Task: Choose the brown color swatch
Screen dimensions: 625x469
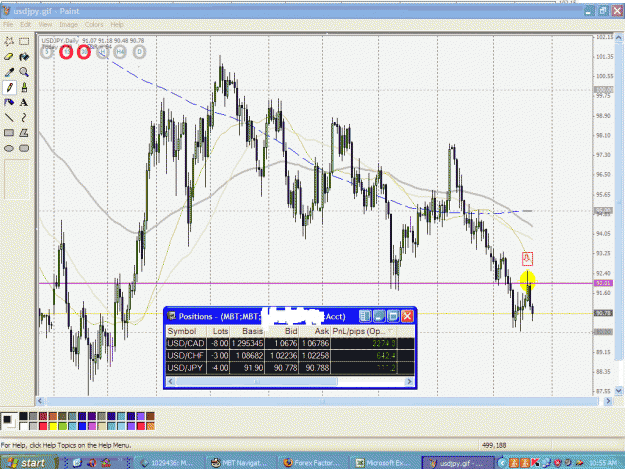Action: pos(150,416)
